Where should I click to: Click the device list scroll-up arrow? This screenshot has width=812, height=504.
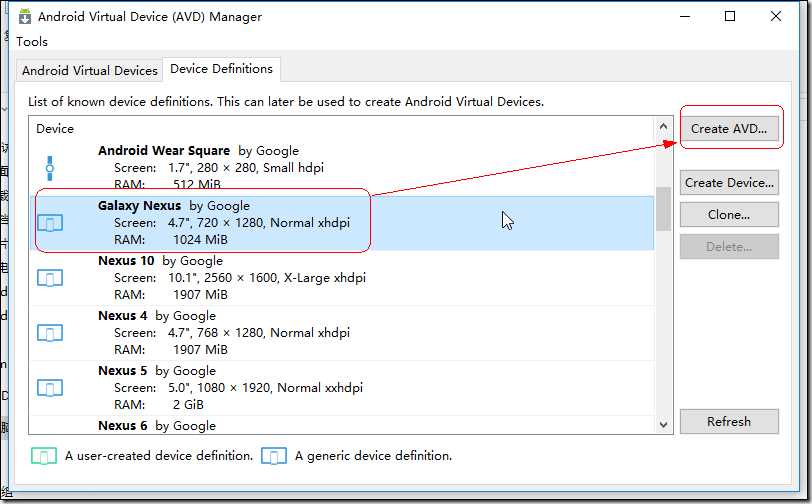663,126
